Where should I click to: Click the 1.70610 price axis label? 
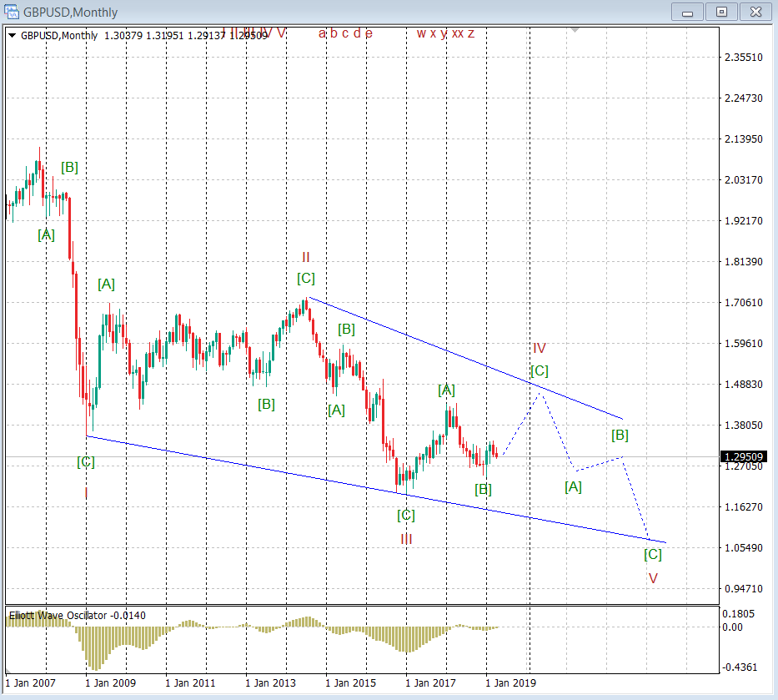click(743, 303)
